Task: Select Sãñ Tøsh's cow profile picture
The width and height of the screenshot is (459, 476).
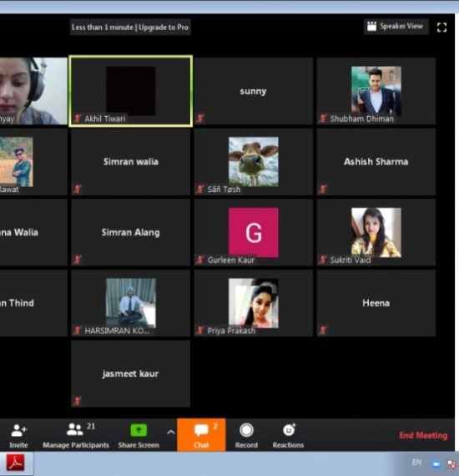Action: 254,161
